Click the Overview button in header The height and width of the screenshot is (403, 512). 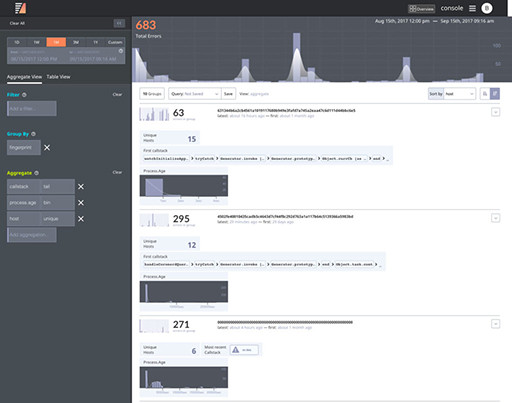point(422,9)
